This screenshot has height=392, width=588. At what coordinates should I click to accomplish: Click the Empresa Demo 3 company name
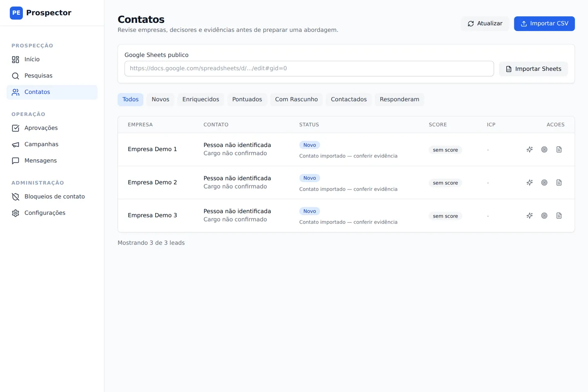(152, 216)
